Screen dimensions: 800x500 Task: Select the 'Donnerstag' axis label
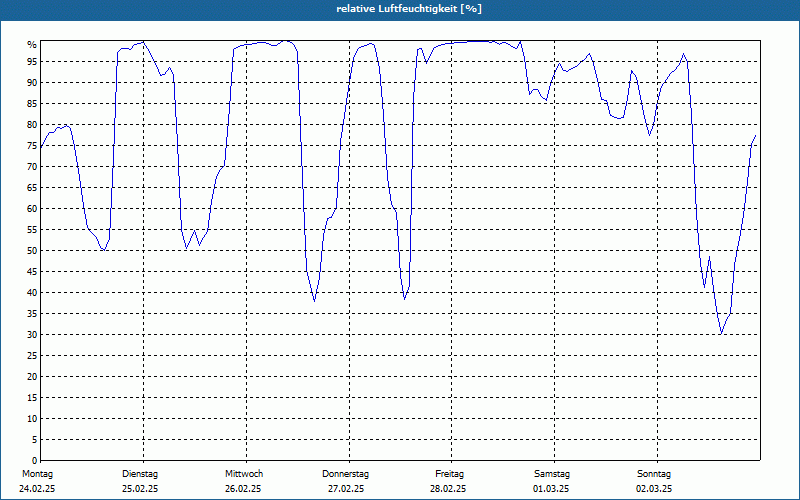[x=345, y=474]
